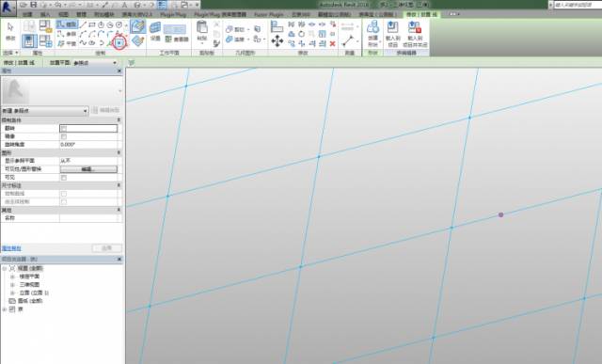This screenshot has width=602, height=364.
Task: Click the 编辑类型 Edit Type button
Action: pyautogui.click(x=105, y=111)
